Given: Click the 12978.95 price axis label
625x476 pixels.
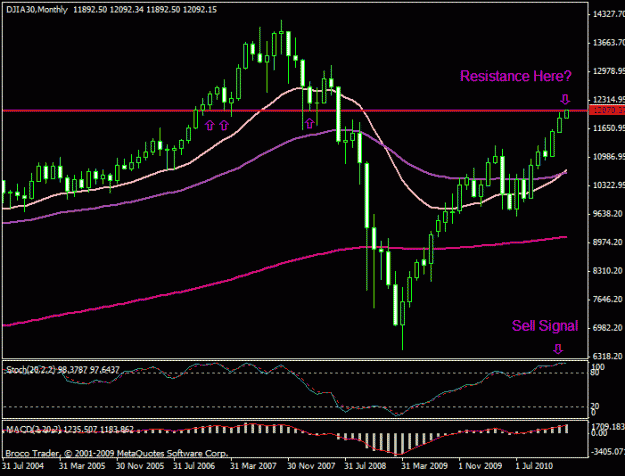Looking at the screenshot, I should (x=609, y=71).
